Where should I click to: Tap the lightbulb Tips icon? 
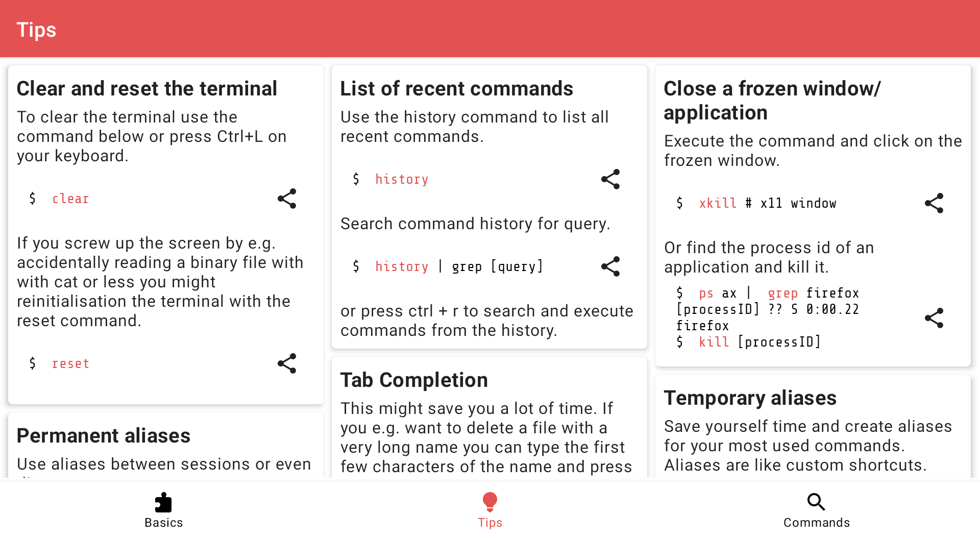click(x=490, y=502)
